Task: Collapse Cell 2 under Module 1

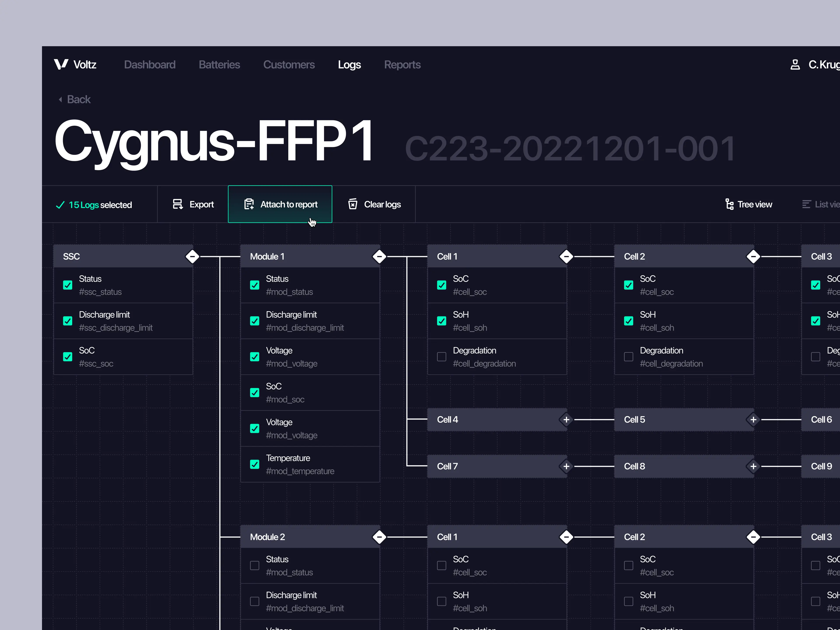Action: 753,257
